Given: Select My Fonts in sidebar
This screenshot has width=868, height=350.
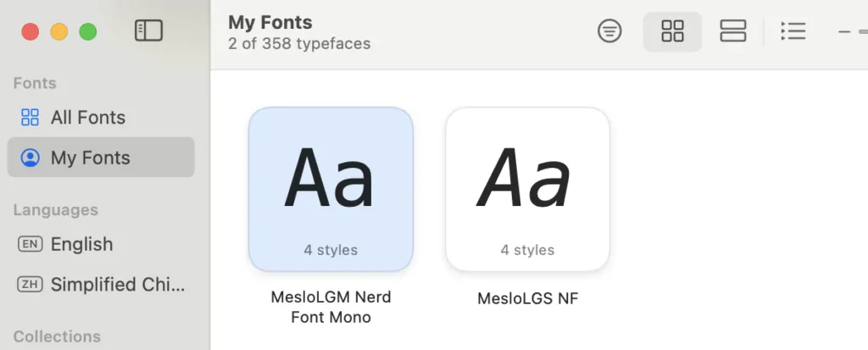Looking at the screenshot, I should (x=90, y=158).
